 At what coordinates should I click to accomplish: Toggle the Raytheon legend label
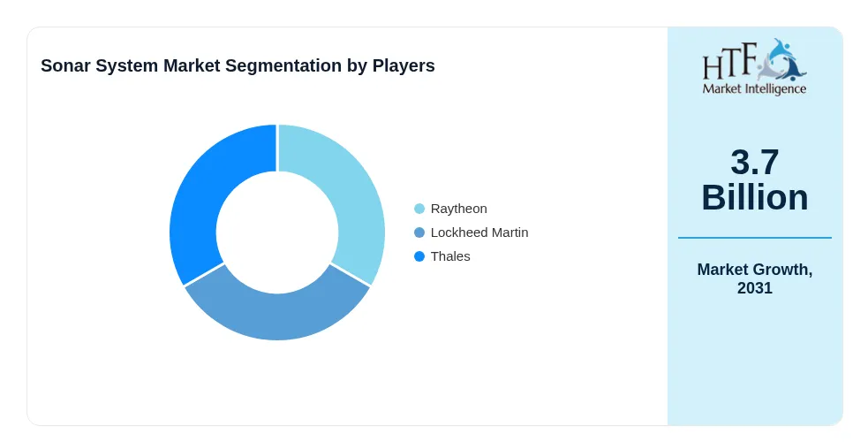tap(459, 209)
